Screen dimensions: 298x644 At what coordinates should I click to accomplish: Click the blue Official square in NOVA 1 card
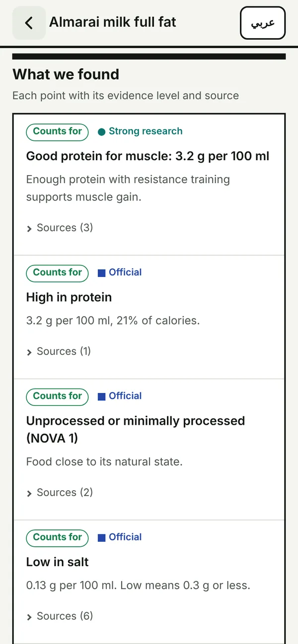point(101,396)
